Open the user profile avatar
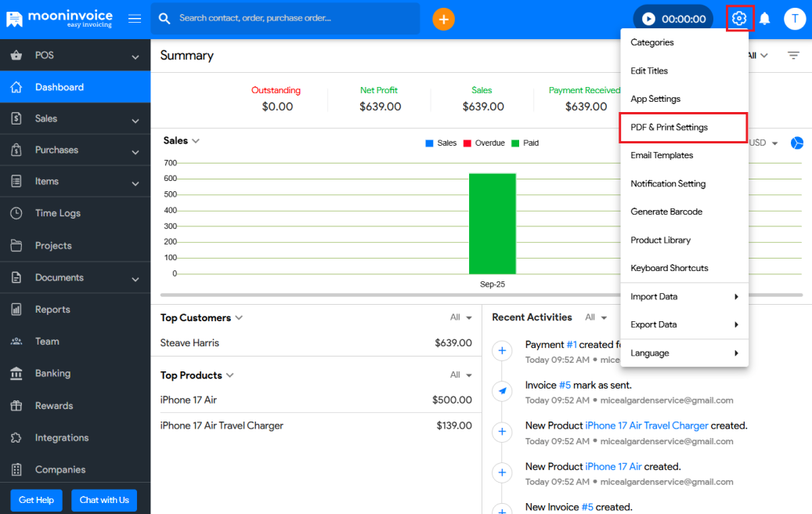This screenshot has height=514, width=812. click(x=795, y=19)
